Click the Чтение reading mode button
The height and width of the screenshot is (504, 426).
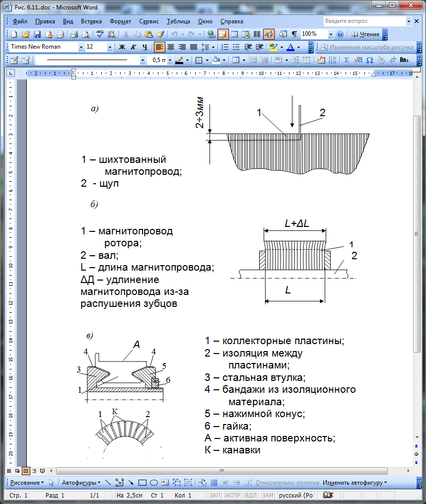365,34
